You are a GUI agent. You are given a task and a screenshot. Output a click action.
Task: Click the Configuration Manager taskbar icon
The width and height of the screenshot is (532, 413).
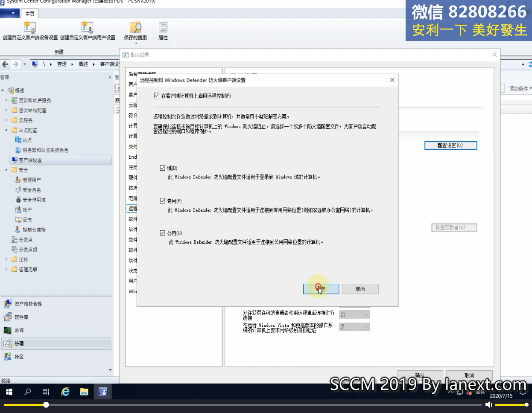pos(103,392)
